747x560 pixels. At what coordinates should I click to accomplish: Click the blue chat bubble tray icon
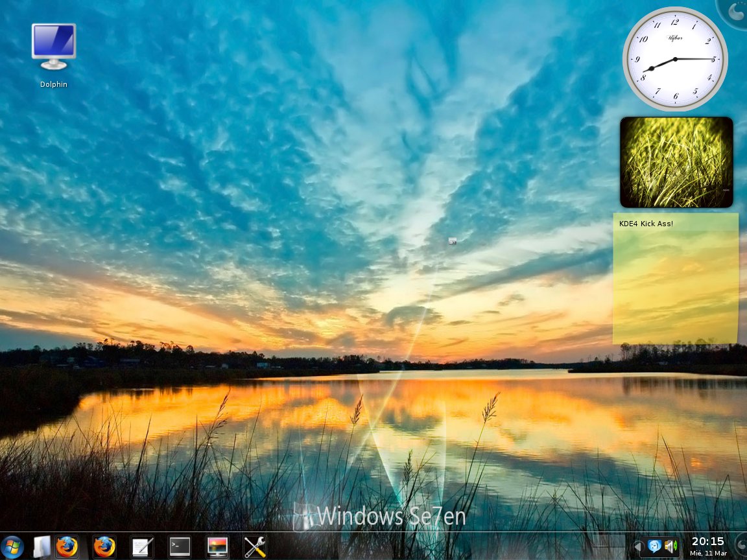click(x=654, y=546)
